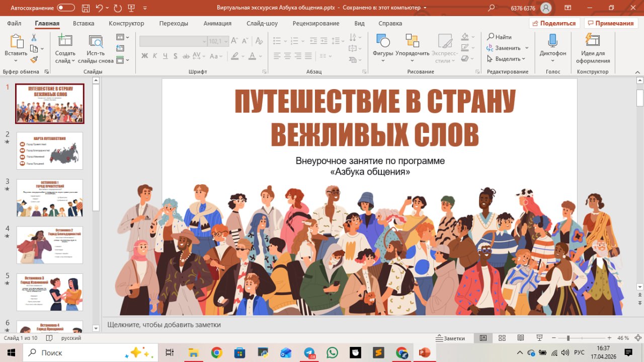Click the slide title Путешествие в страну вежливых слов
The height and width of the screenshot is (362, 644).
click(375, 117)
